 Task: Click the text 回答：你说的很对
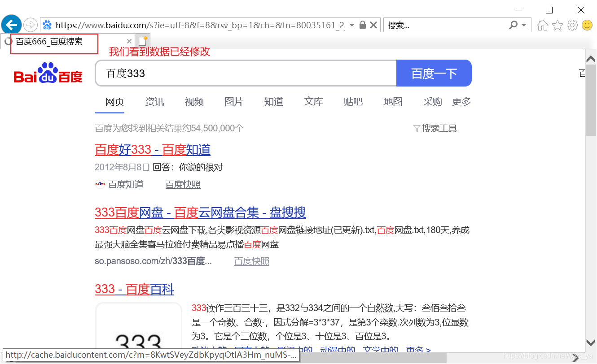coord(188,168)
